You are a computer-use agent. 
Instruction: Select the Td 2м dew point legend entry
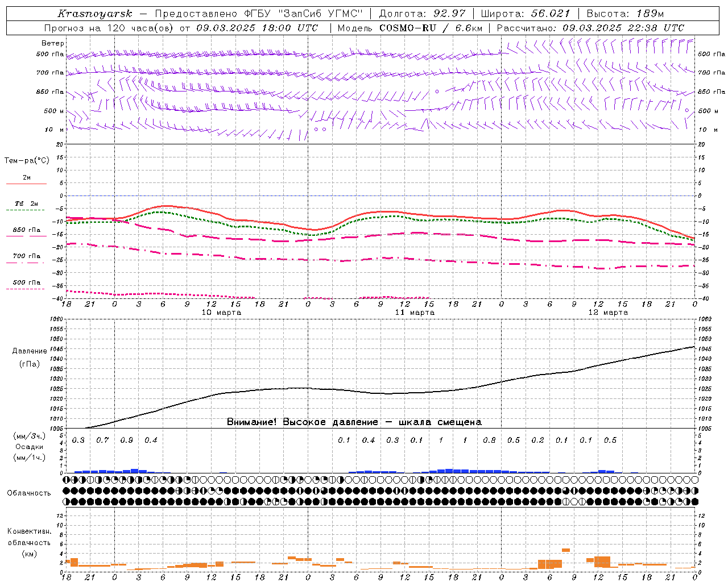coord(27,203)
